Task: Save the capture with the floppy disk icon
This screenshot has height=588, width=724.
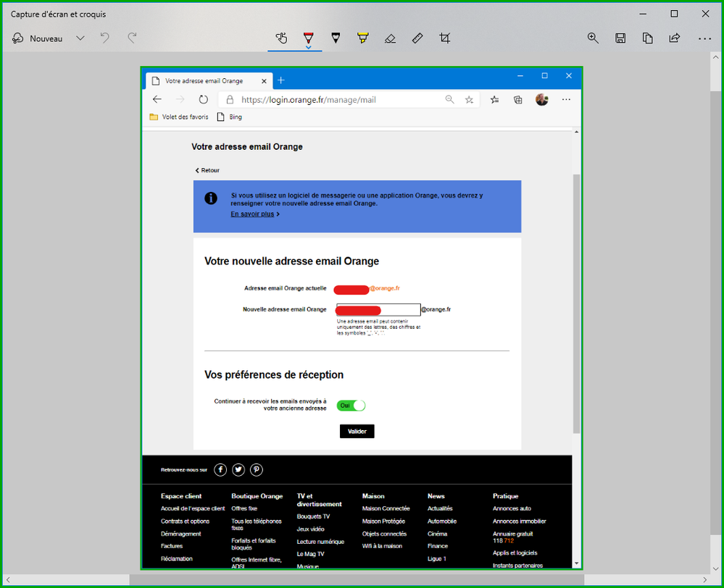Action: (x=620, y=38)
